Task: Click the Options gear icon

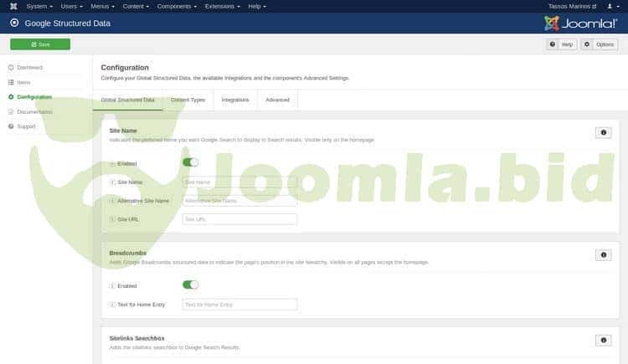Action: [587, 44]
